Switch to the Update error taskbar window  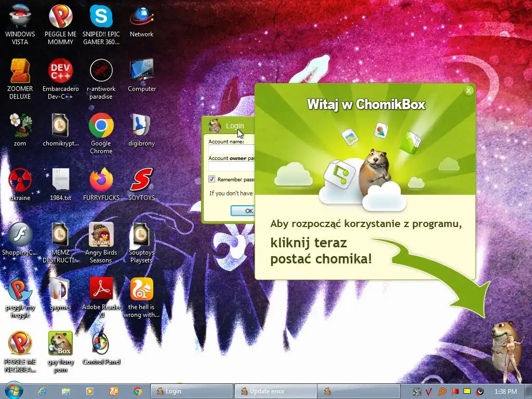point(275,391)
